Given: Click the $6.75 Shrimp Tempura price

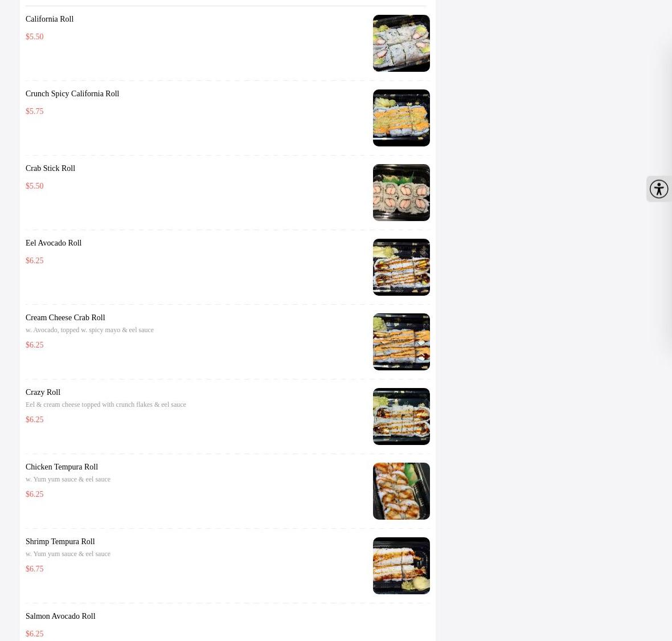Looking at the screenshot, I should pos(34,569).
